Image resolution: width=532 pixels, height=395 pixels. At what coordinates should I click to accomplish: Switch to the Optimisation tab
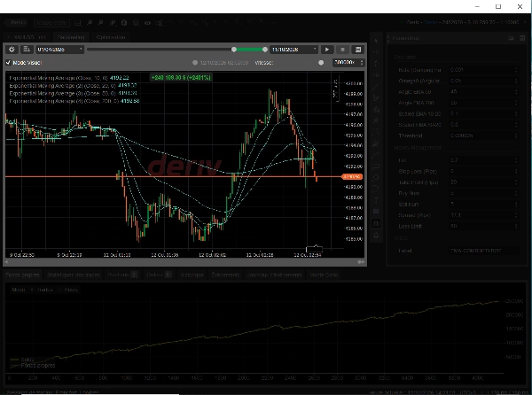111,37
